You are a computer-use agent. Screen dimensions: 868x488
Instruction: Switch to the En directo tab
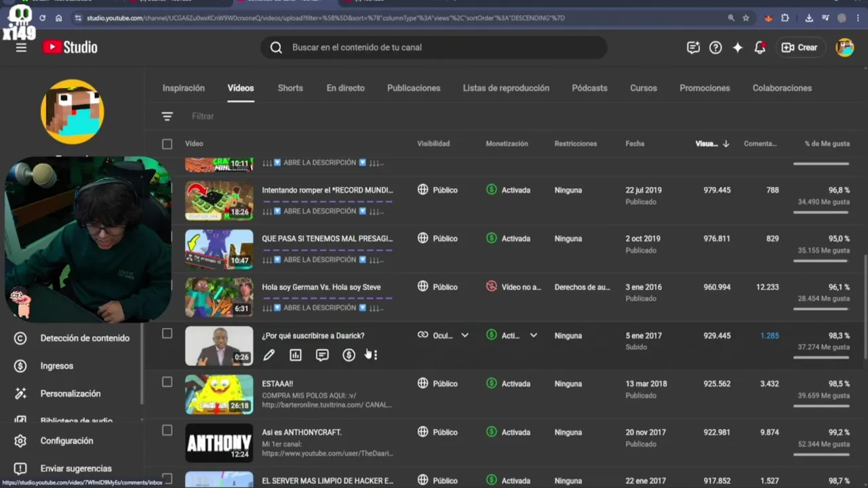coord(345,88)
